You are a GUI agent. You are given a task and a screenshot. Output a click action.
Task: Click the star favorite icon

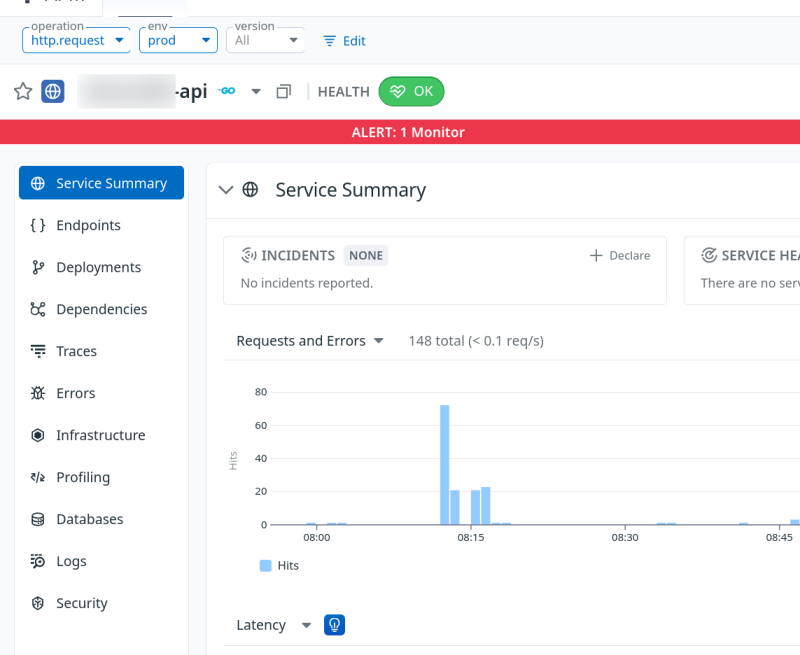click(x=23, y=92)
